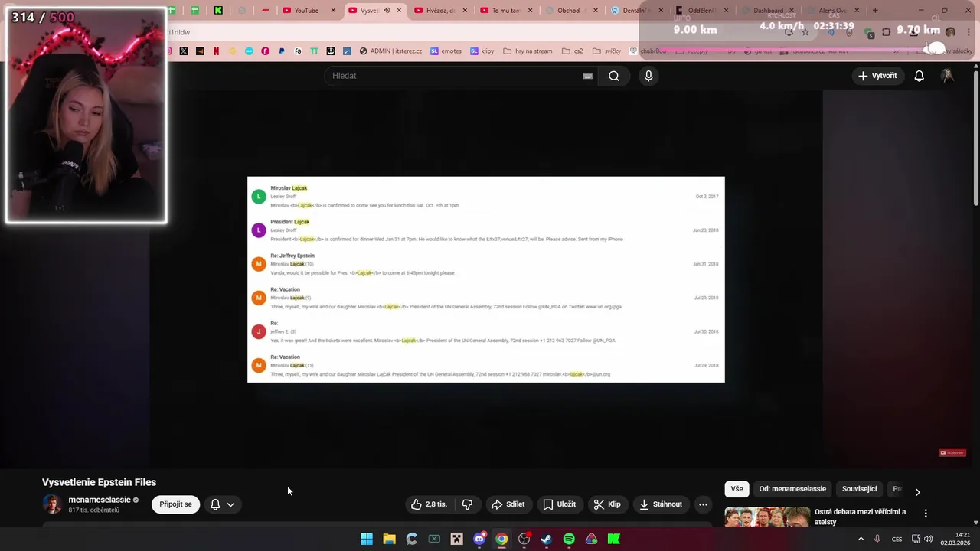Open Discord from taskbar

pyautogui.click(x=479, y=539)
